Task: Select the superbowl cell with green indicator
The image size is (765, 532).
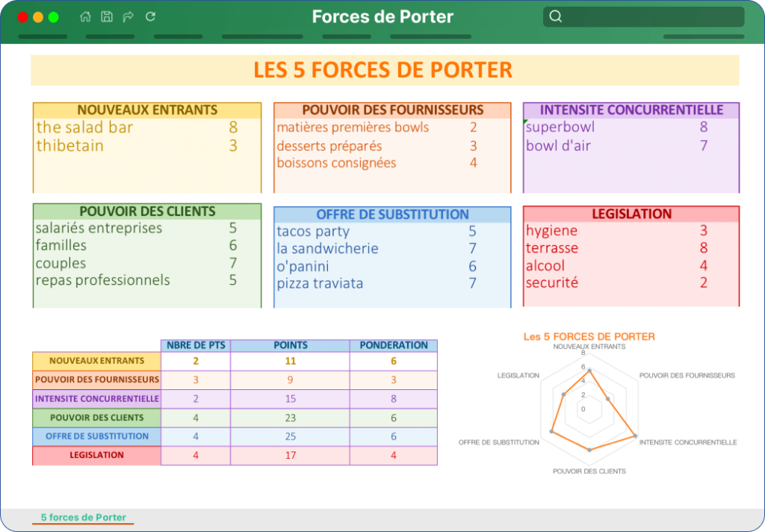Action: 561,127
